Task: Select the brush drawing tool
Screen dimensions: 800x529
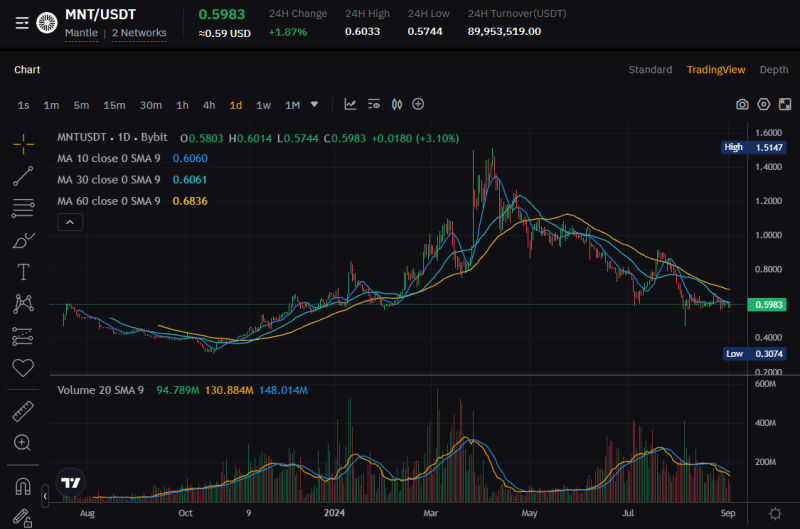Action: 23,240
